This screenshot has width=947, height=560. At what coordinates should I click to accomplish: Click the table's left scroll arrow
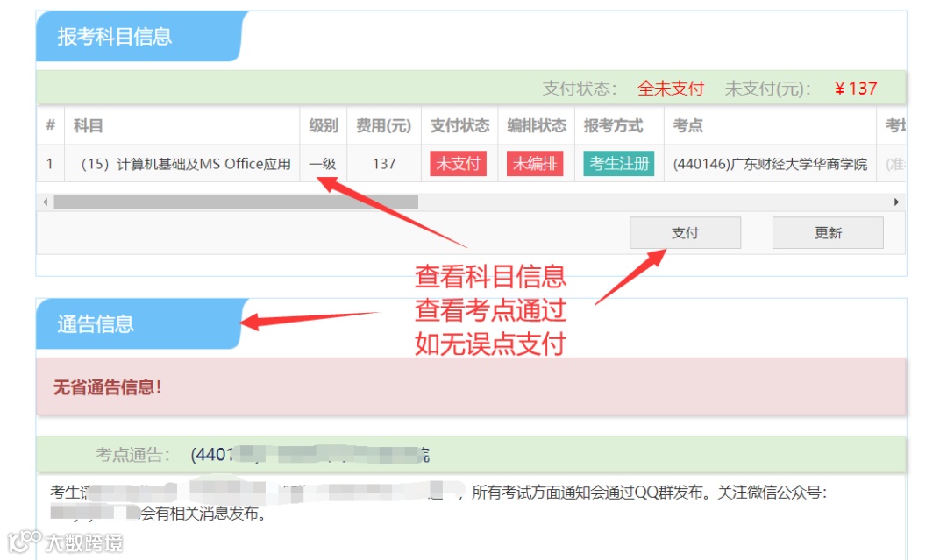(x=46, y=202)
